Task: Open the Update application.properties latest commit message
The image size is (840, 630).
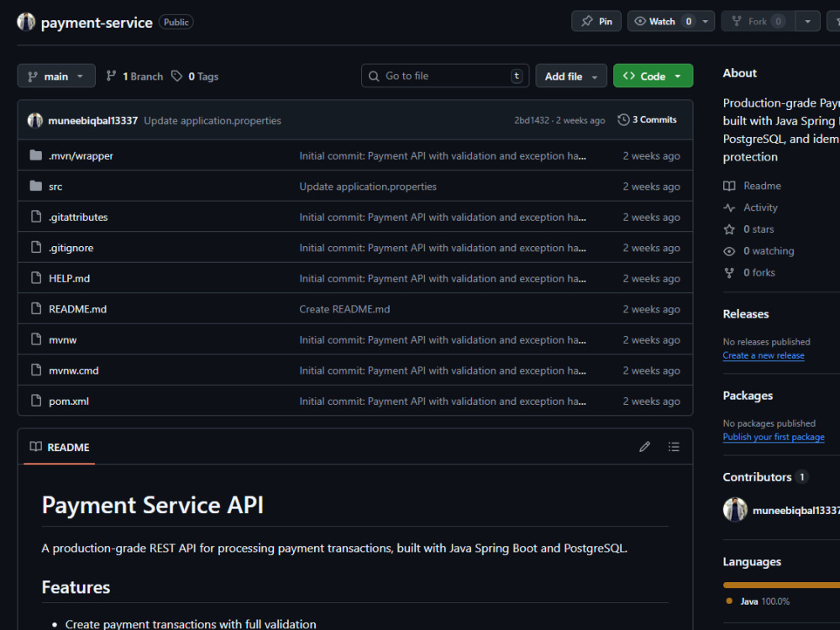Action: pos(213,120)
